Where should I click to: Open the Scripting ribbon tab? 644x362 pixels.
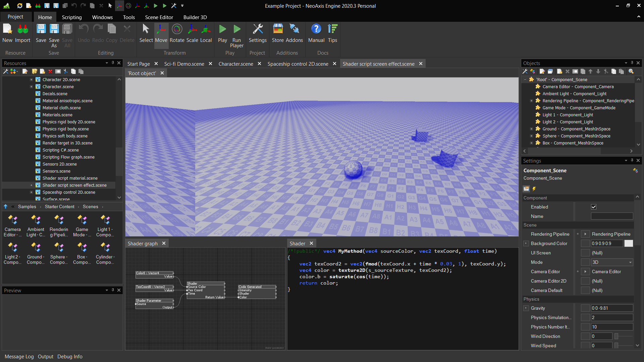pyautogui.click(x=71, y=17)
